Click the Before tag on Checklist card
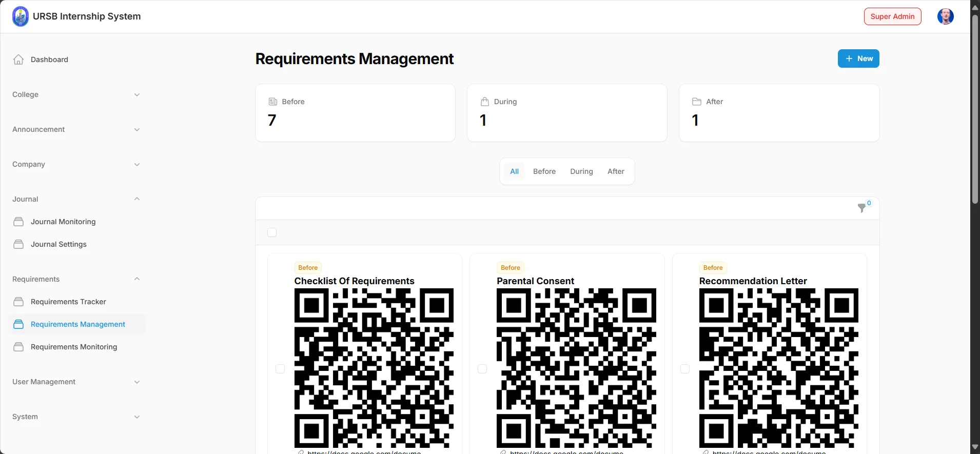Viewport: 980px width, 454px height. pos(308,268)
